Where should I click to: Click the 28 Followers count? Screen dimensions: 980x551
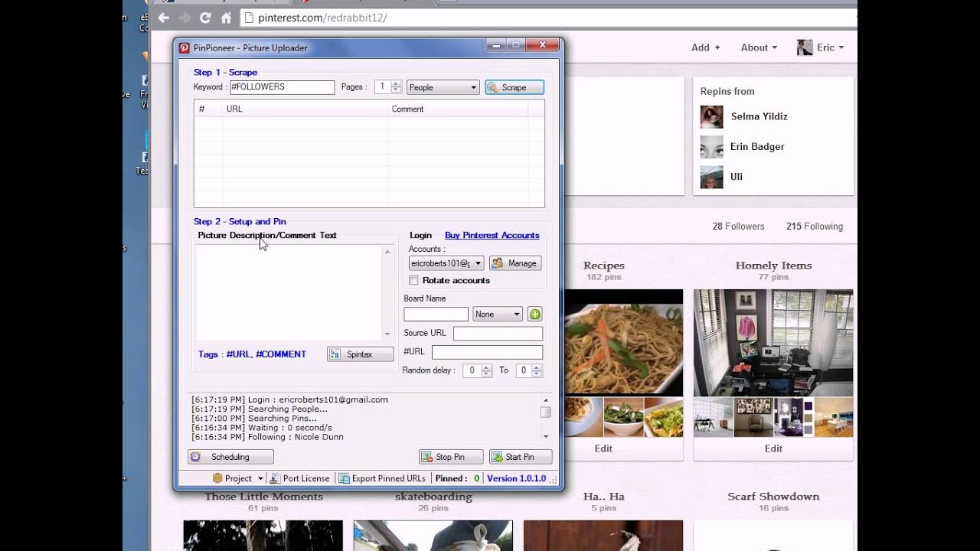click(x=738, y=227)
